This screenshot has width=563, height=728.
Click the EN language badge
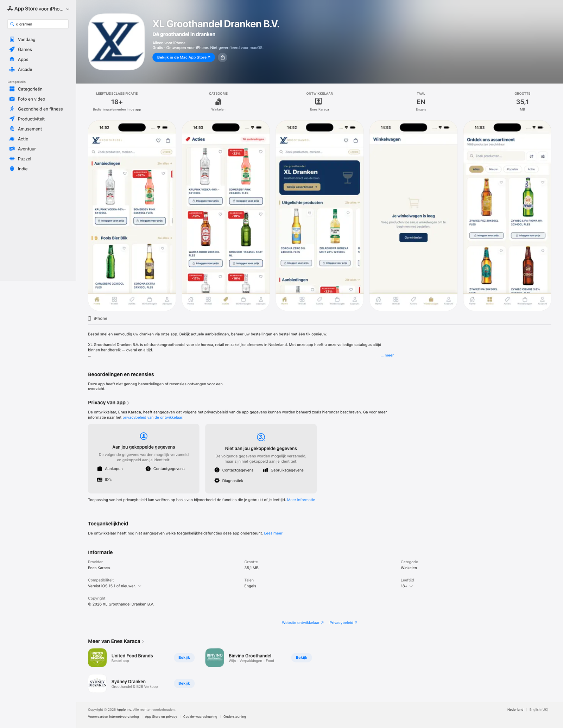point(421,102)
